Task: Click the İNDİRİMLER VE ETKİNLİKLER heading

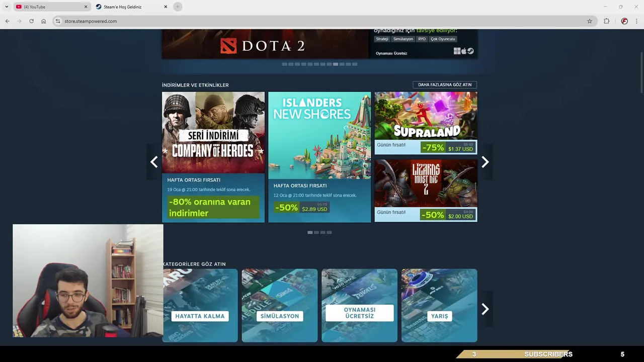Action: pos(195,85)
